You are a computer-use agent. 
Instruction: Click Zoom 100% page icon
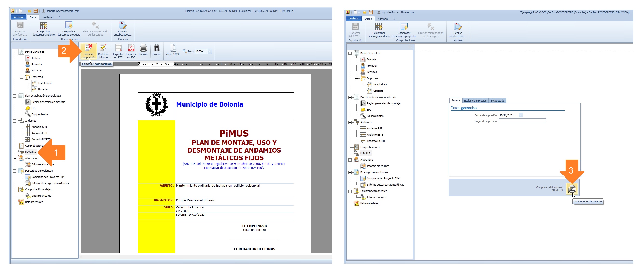tap(173, 50)
